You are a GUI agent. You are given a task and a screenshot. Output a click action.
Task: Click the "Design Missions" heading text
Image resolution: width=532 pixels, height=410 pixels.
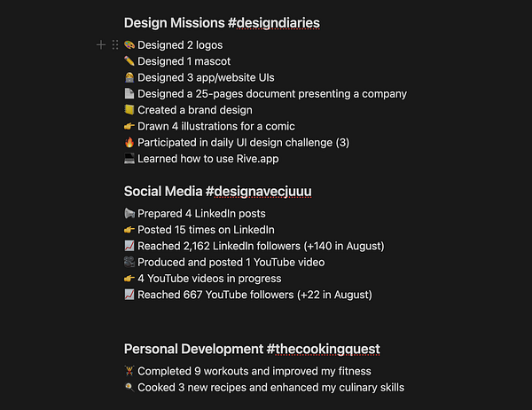point(173,22)
